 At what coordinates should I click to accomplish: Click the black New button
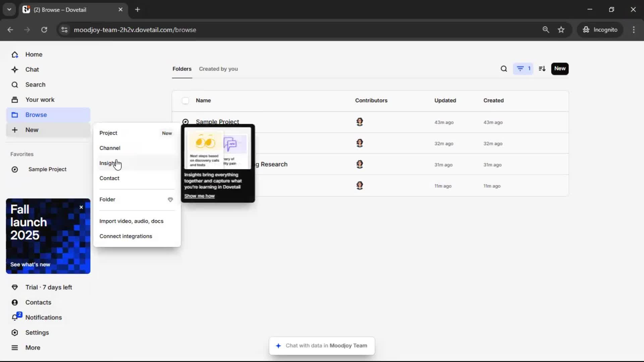point(559,69)
